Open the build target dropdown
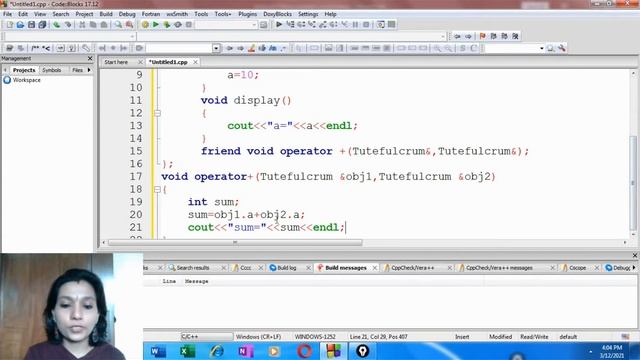 click(x=253, y=25)
